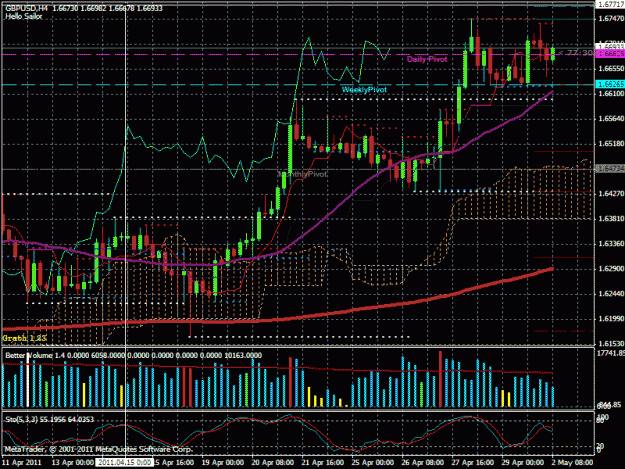This screenshot has height=469, width=625.
Task: Click the 19 Apr 00:00 time label
Action: [x=223, y=463]
